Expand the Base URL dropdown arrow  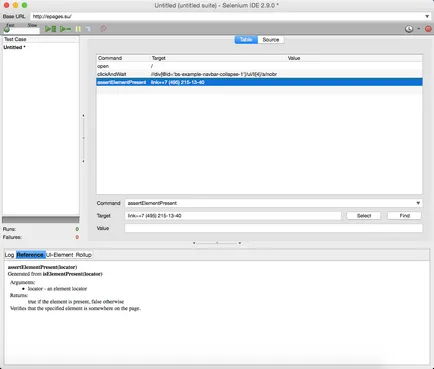coord(427,16)
